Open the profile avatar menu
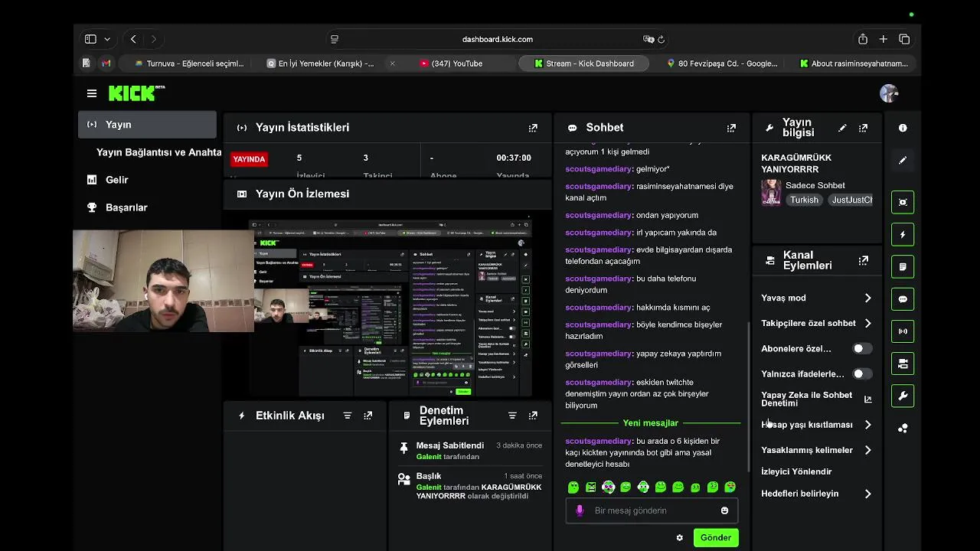 coord(889,93)
